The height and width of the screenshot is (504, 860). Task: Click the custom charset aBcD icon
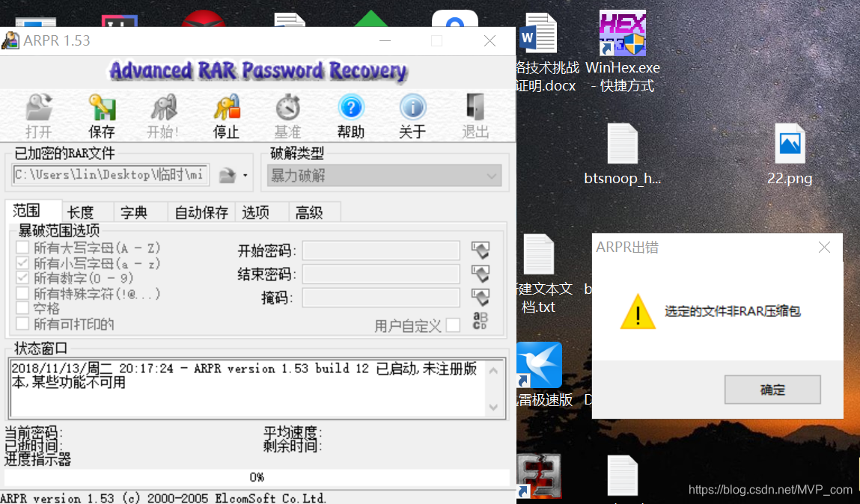coord(480,321)
